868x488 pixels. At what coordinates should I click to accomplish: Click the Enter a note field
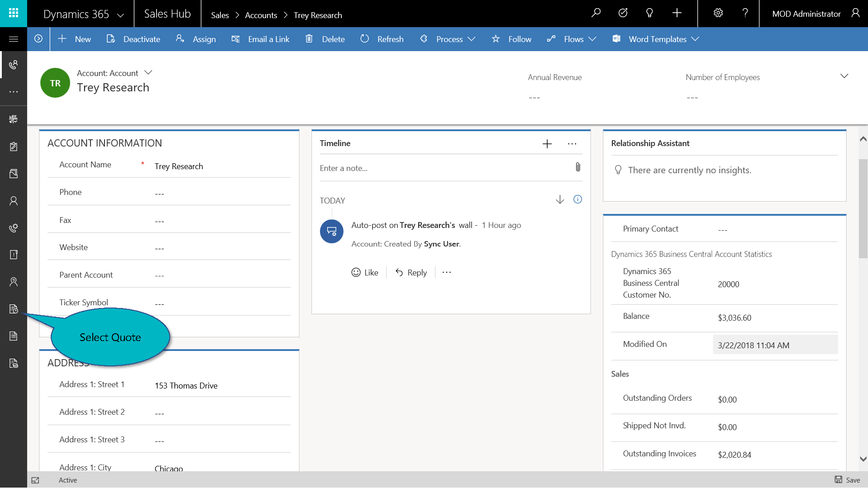point(444,168)
